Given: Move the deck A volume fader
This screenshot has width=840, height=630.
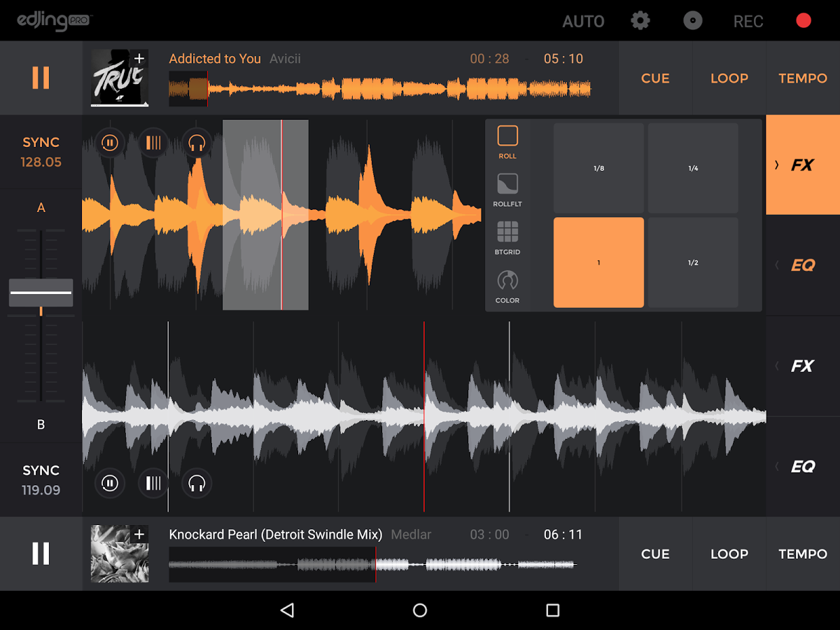Looking at the screenshot, I should click(x=41, y=293).
